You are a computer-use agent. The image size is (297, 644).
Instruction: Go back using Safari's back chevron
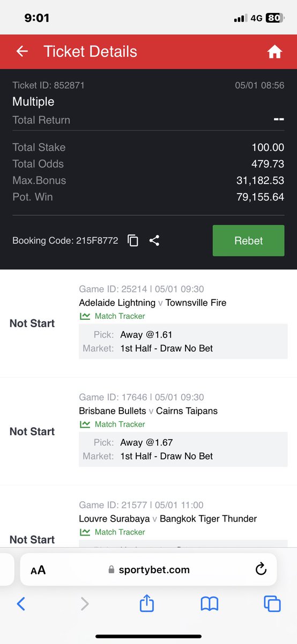click(20, 604)
